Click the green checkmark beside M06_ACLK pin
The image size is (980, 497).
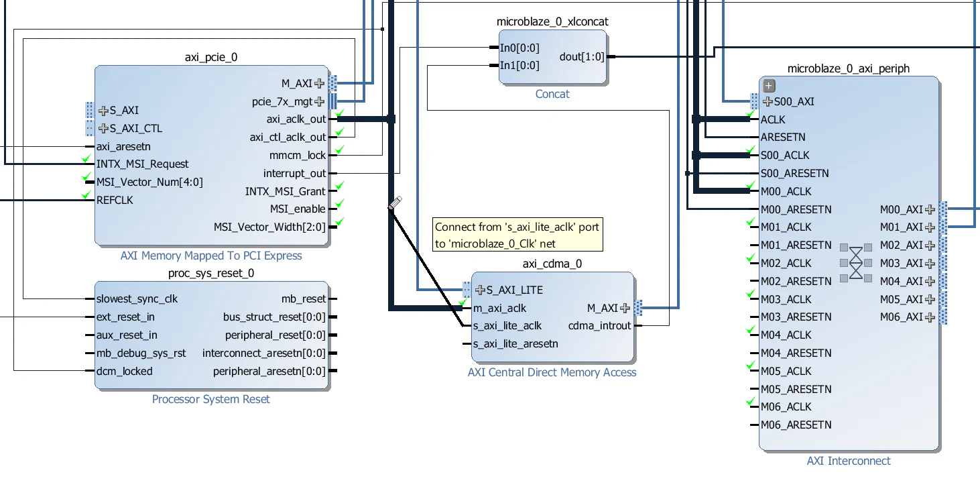point(751,401)
